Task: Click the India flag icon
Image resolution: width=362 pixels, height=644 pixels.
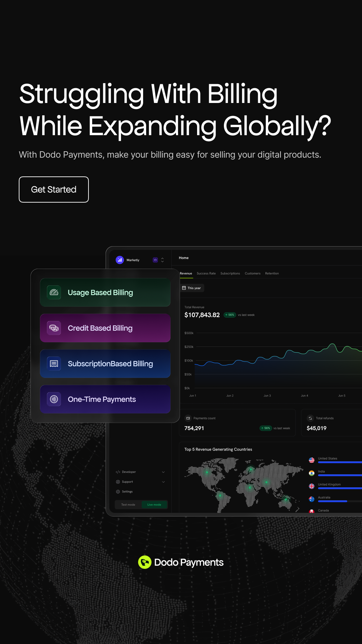Action: pos(312,473)
